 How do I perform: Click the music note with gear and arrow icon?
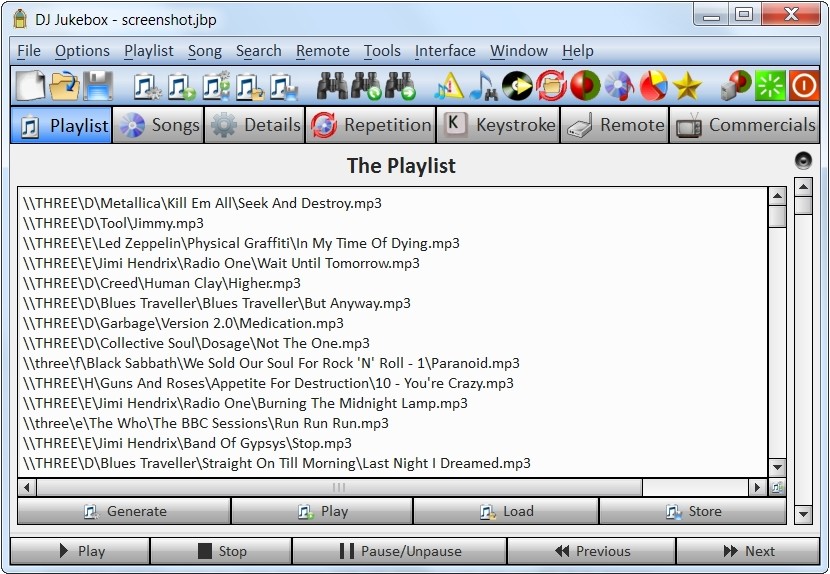click(x=216, y=86)
